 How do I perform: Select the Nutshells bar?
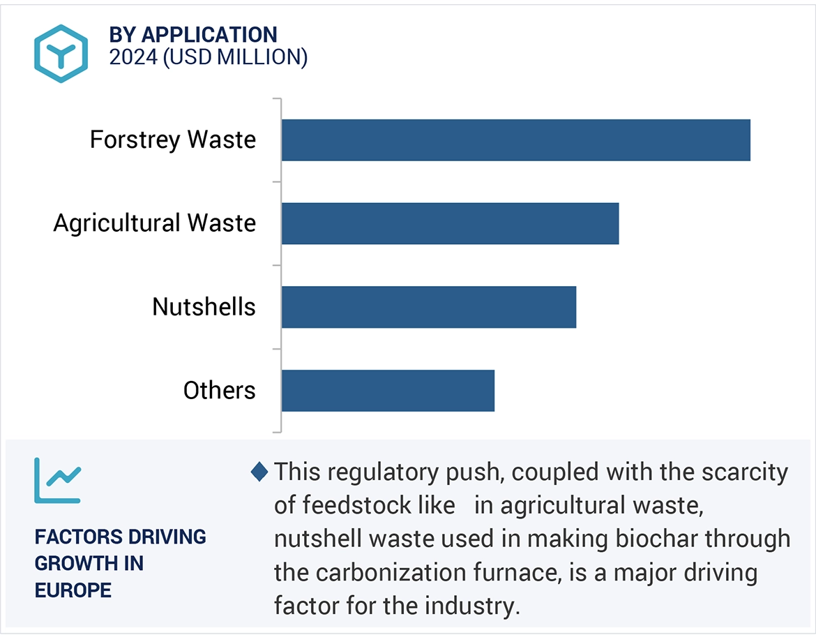(x=428, y=307)
